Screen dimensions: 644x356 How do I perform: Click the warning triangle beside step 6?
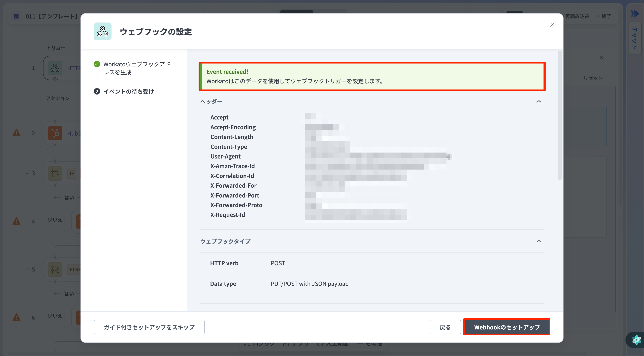point(17,317)
